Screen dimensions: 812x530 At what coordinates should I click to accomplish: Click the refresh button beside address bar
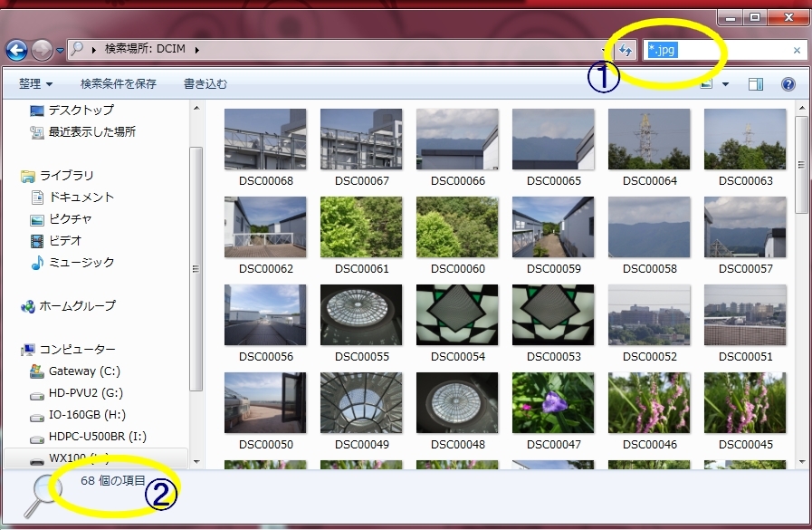[626, 50]
